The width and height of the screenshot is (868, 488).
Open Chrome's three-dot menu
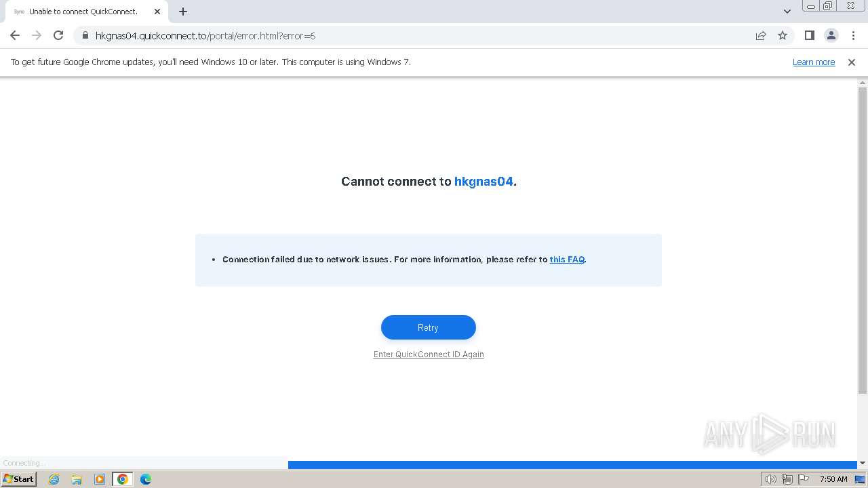tap(853, 35)
